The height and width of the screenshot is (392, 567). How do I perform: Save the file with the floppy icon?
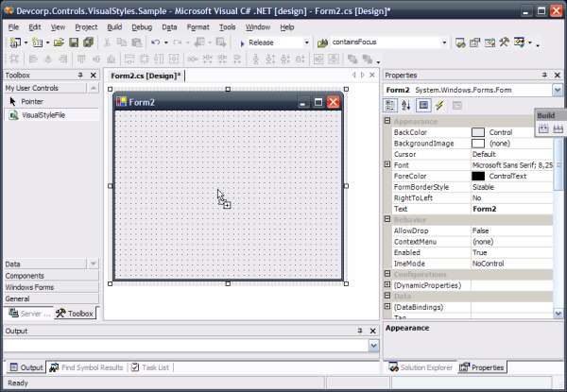point(74,43)
